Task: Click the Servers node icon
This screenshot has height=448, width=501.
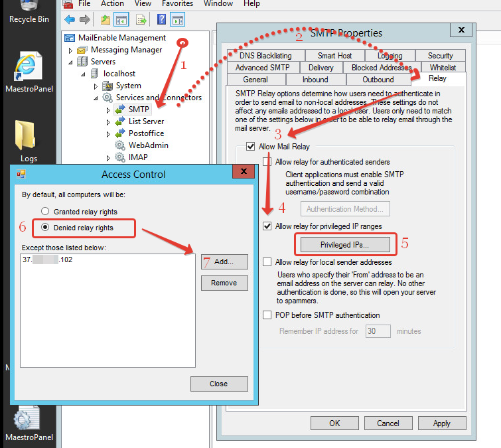Action: (82, 61)
